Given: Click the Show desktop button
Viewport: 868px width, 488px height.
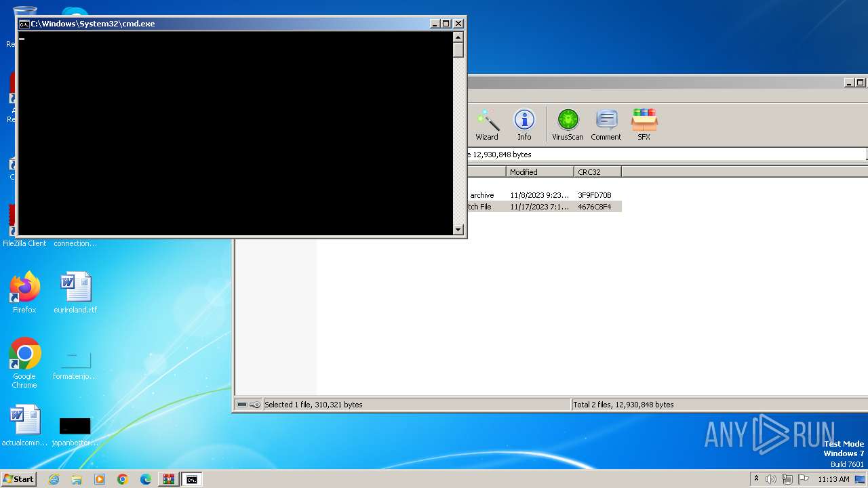Looking at the screenshot, I should coord(861,479).
